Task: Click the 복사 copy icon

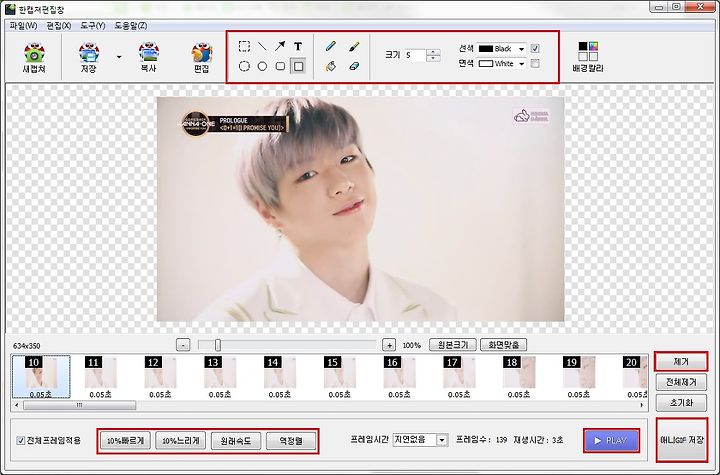Action: 148,57
